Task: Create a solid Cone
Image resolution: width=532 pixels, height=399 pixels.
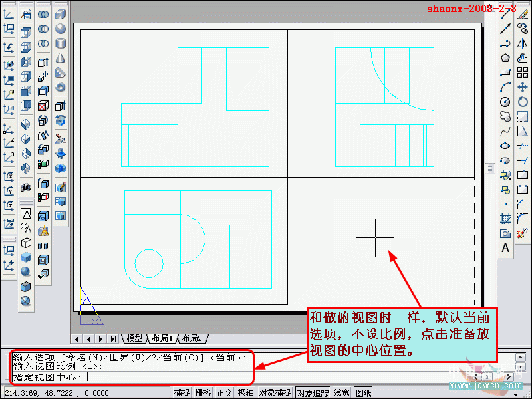Action: point(61,58)
